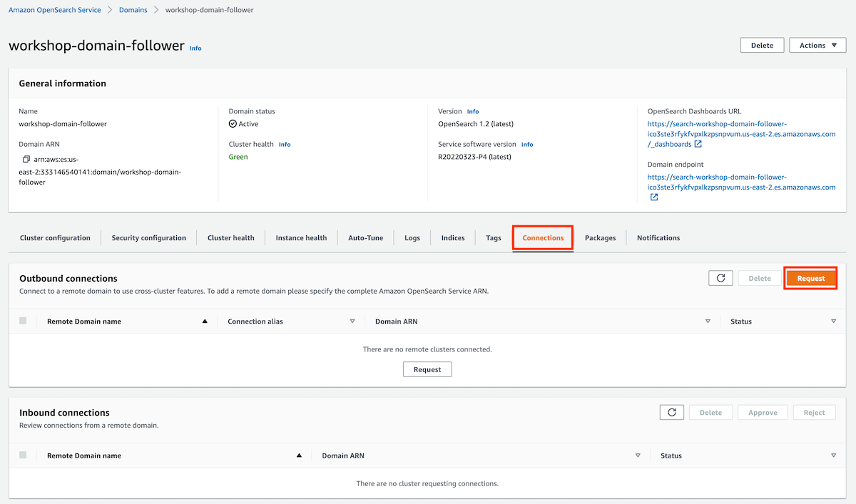The width and height of the screenshot is (856, 504).
Task: Open the external link icon beside _dashboards
Action: (698, 144)
